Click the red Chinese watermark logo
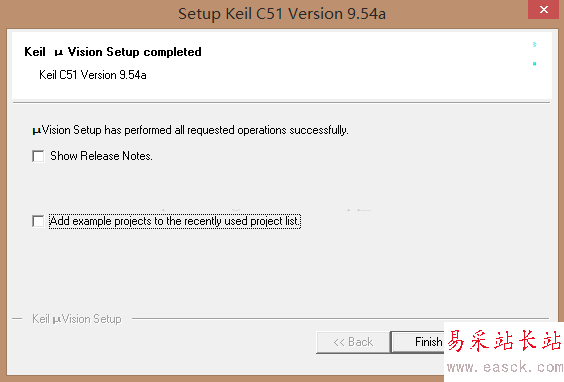This screenshot has height=382, width=564. point(504,341)
